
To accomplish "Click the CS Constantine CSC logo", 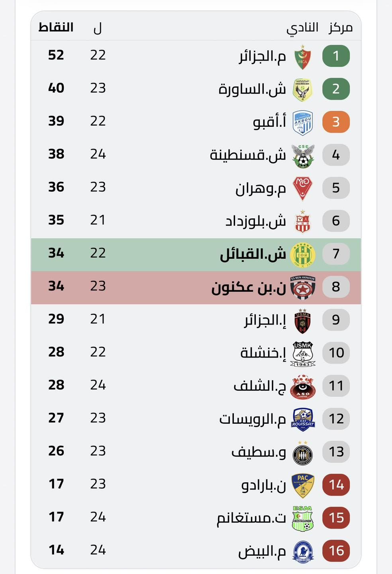I will coord(302,156).
